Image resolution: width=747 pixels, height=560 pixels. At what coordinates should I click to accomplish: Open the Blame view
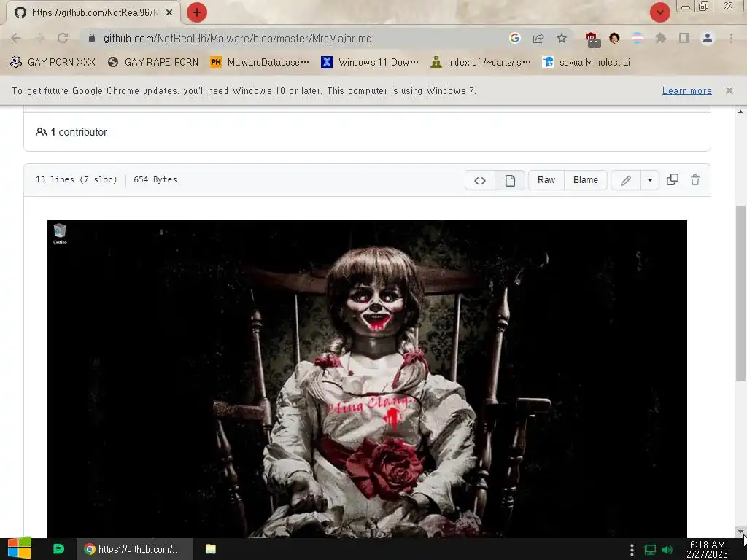586,180
